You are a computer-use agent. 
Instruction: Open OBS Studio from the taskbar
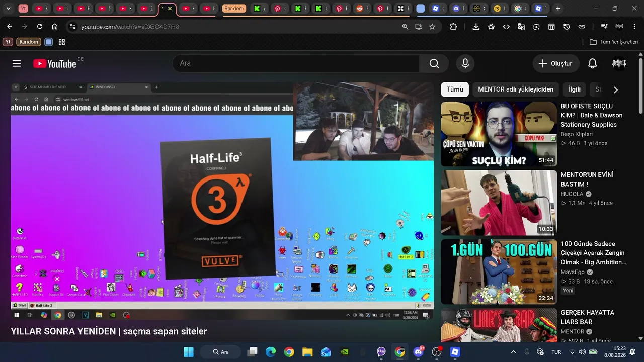(437, 352)
